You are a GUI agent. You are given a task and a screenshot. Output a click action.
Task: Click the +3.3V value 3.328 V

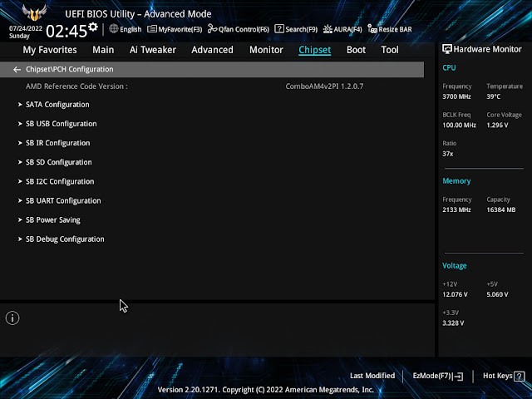453,323
